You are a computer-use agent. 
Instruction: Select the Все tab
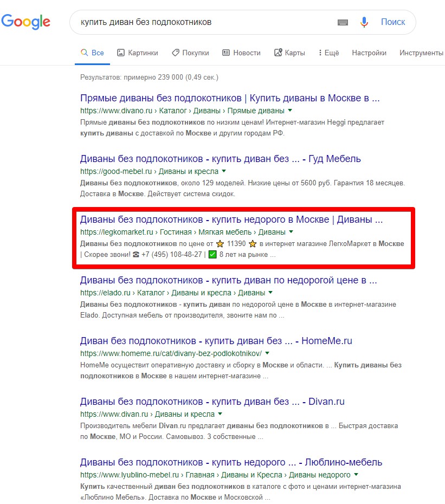92,53
